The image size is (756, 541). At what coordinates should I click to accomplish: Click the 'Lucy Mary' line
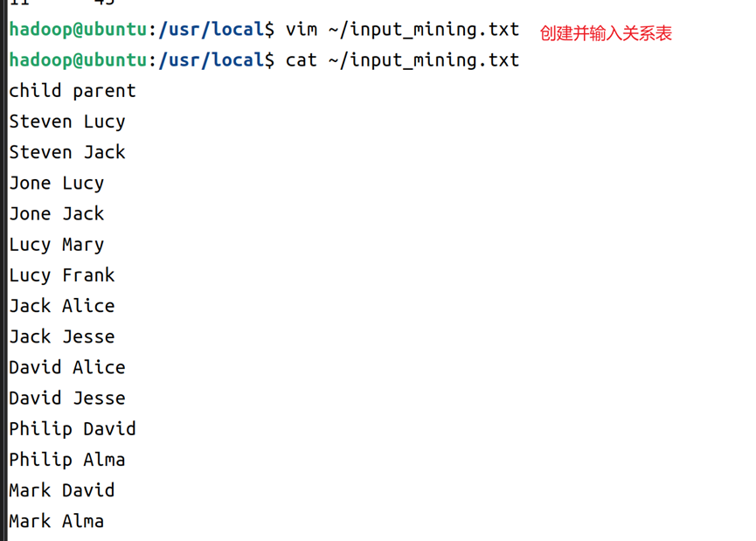point(57,245)
